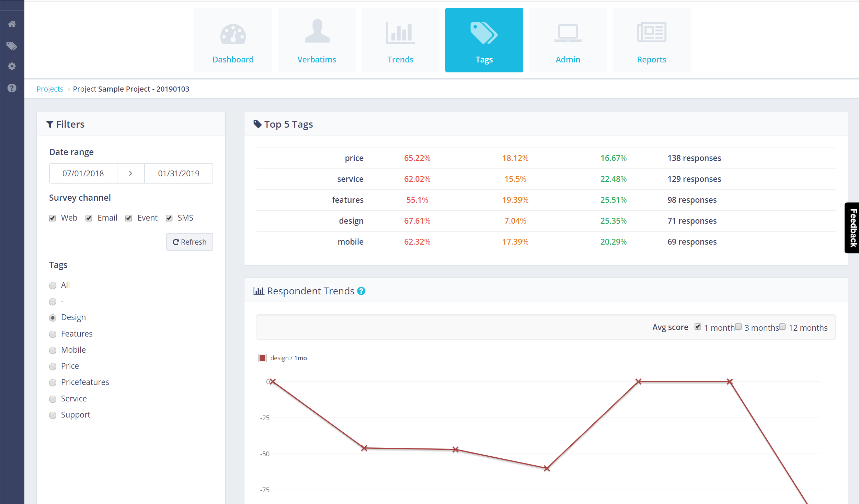
Task: Uncheck the Event survey channel
Action: [129, 218]
